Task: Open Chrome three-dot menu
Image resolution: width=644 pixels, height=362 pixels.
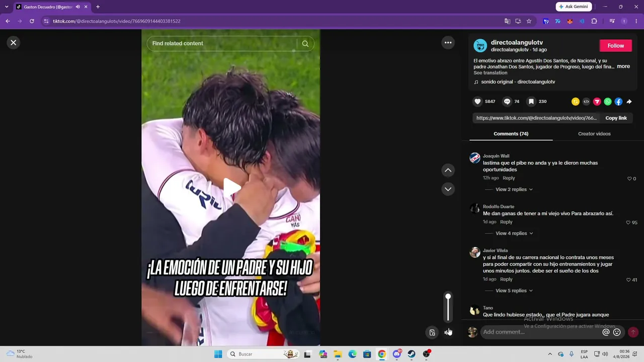Action: 636,21
